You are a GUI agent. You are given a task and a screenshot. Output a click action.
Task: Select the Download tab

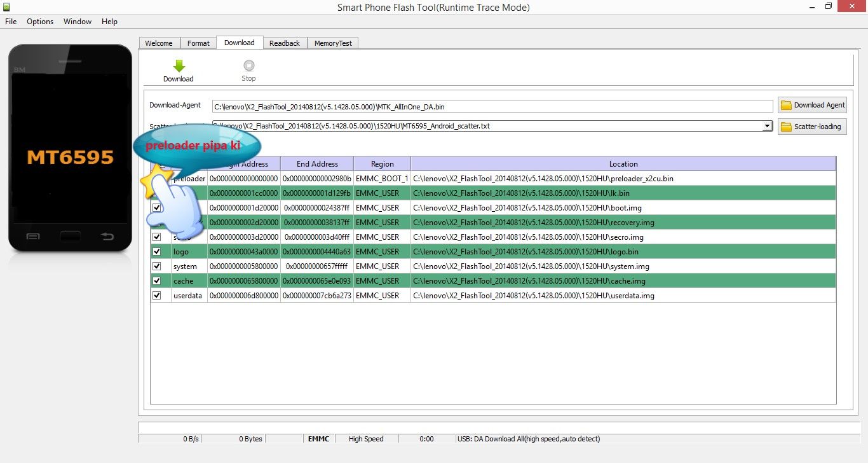point(240,43)
